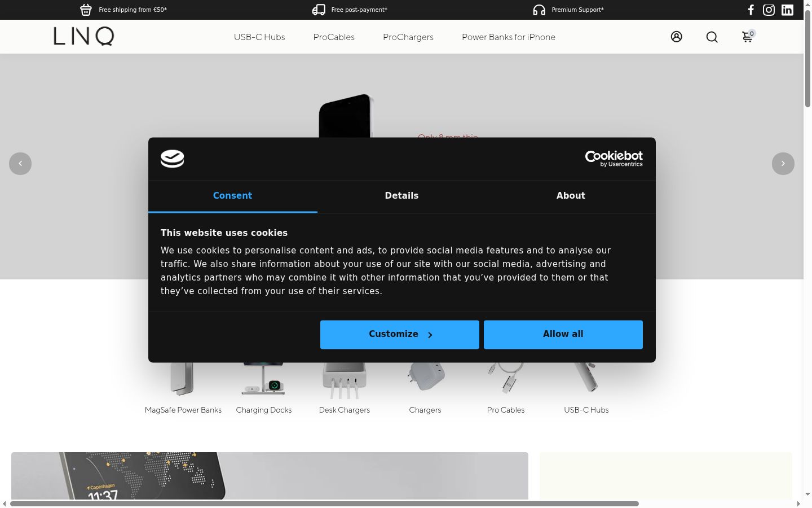Open the MagSafe Power Banks category
The image size is (812, 508).
tap(183, 410)
